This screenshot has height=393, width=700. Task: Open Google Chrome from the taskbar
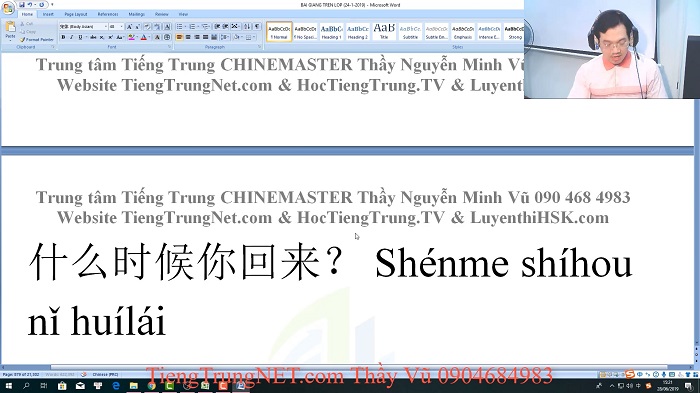(x=151, y=385)
